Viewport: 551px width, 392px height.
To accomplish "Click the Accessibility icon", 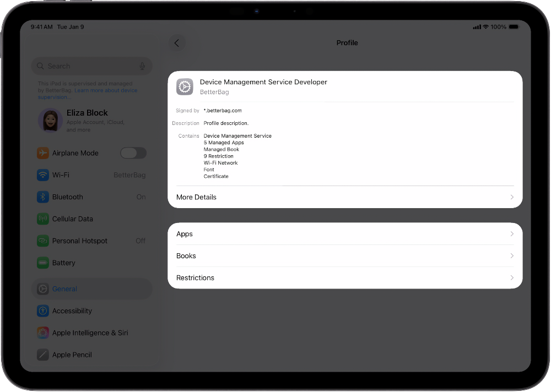I will 43,311.
